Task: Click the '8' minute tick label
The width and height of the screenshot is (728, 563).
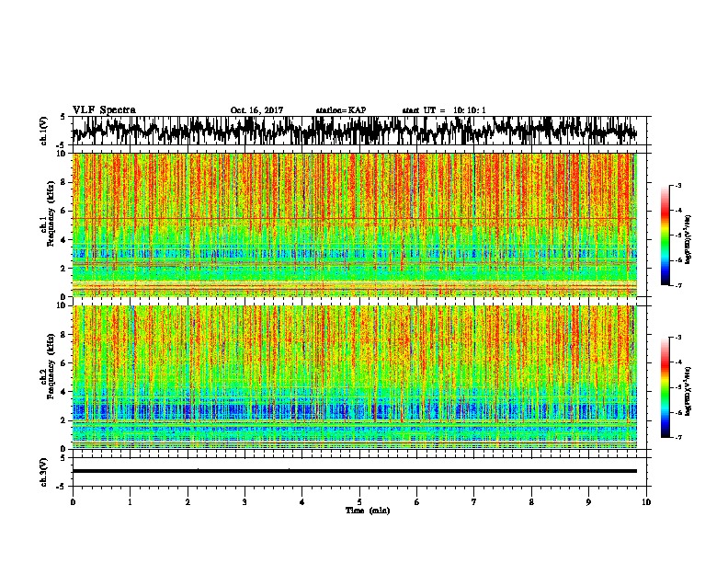Action: (x=531, y=502)
